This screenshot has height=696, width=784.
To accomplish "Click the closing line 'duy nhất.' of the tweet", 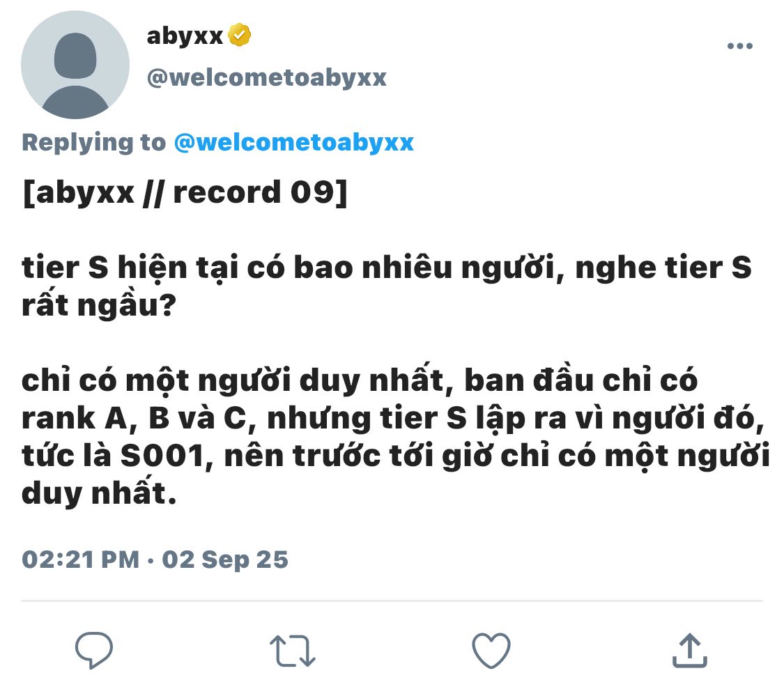I will (99, 493).
